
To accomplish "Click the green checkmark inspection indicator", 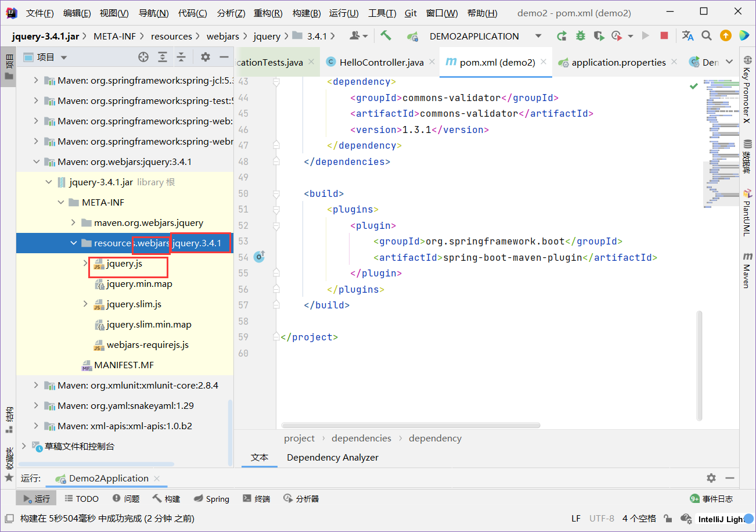I will [693, 86].
